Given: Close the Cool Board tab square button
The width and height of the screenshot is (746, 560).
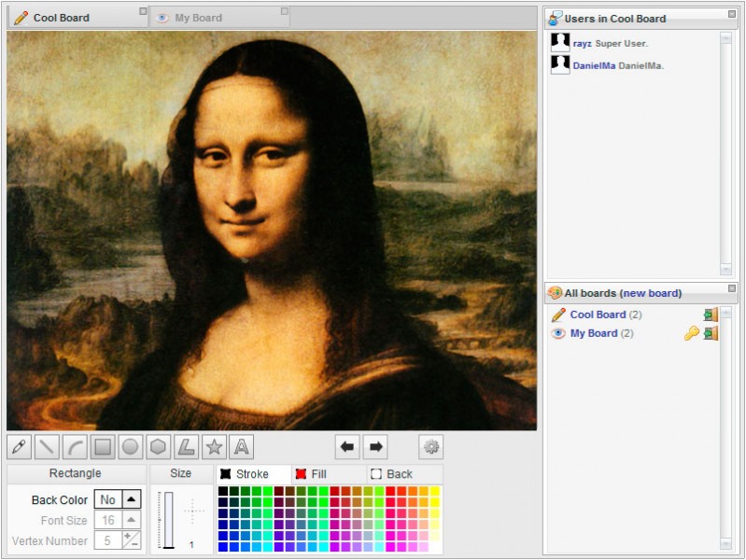Looking at the screenshot, I should coord(143,11).
